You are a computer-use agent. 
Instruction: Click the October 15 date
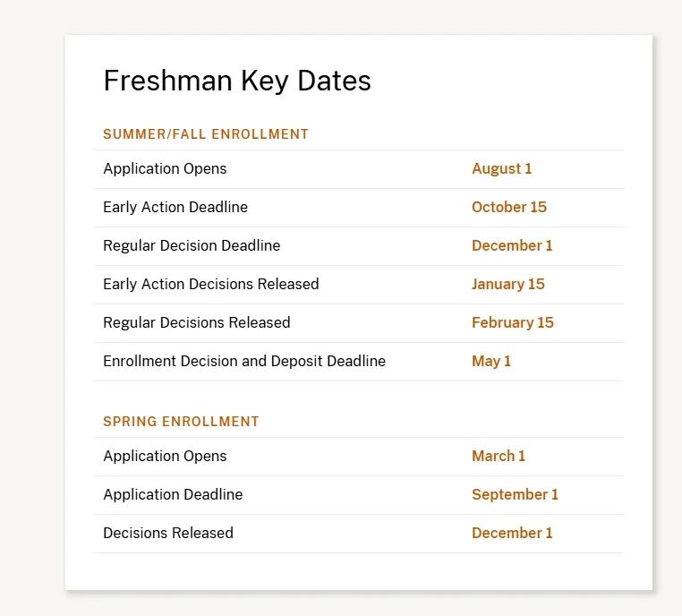point(509,207)
